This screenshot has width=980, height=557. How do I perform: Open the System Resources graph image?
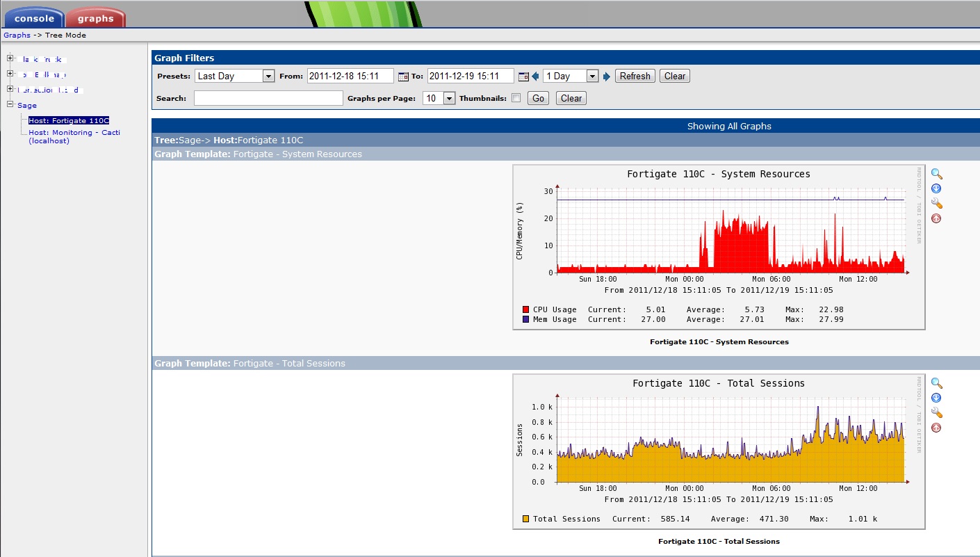pos(719,247)
